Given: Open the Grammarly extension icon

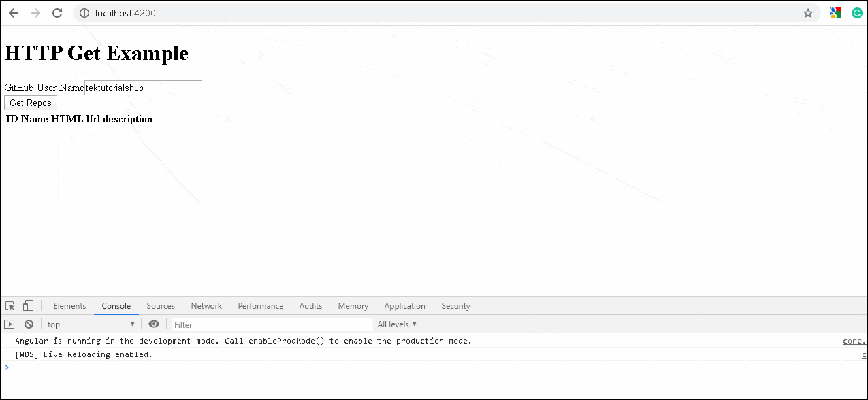Looking at the screenshot, I should click(x=856, y=13).
